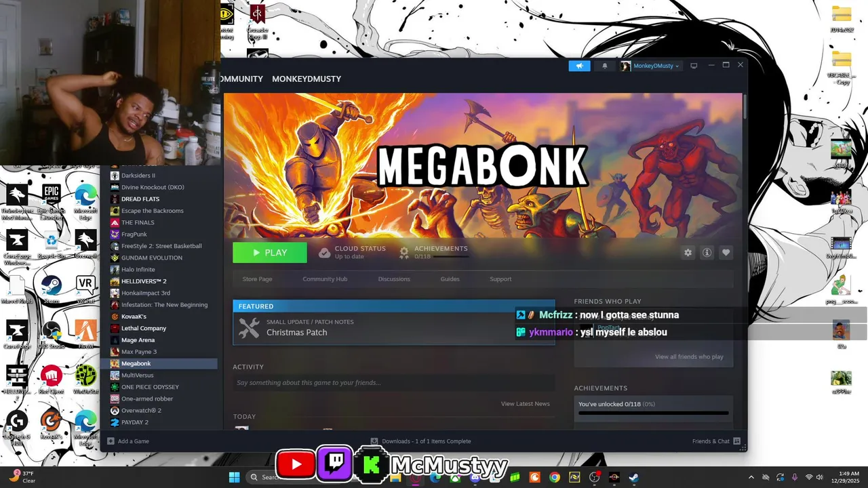Open Friends & Chat button
The image size is (868, 488).
(x=716, y=441)
